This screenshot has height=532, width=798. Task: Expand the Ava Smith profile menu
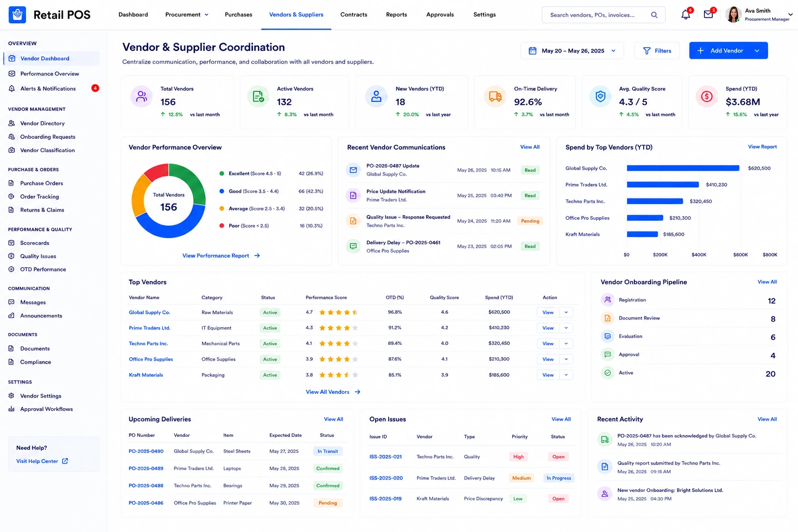point(790,15)
